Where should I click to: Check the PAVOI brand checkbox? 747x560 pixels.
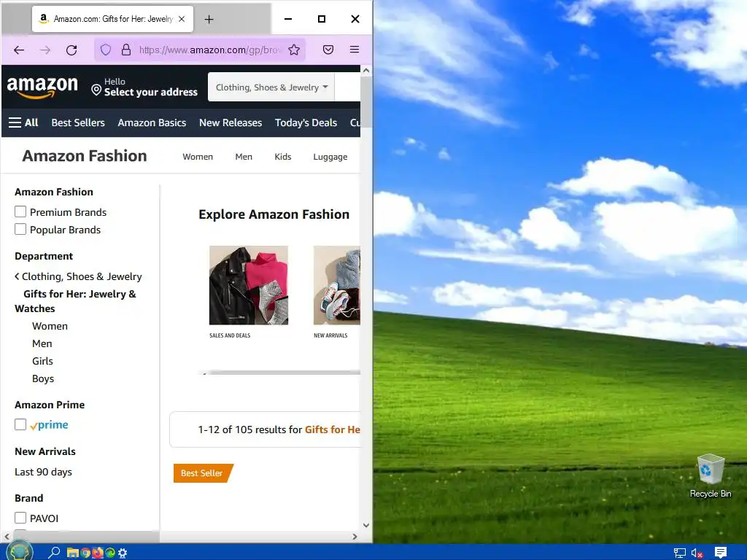click(20, 518)
